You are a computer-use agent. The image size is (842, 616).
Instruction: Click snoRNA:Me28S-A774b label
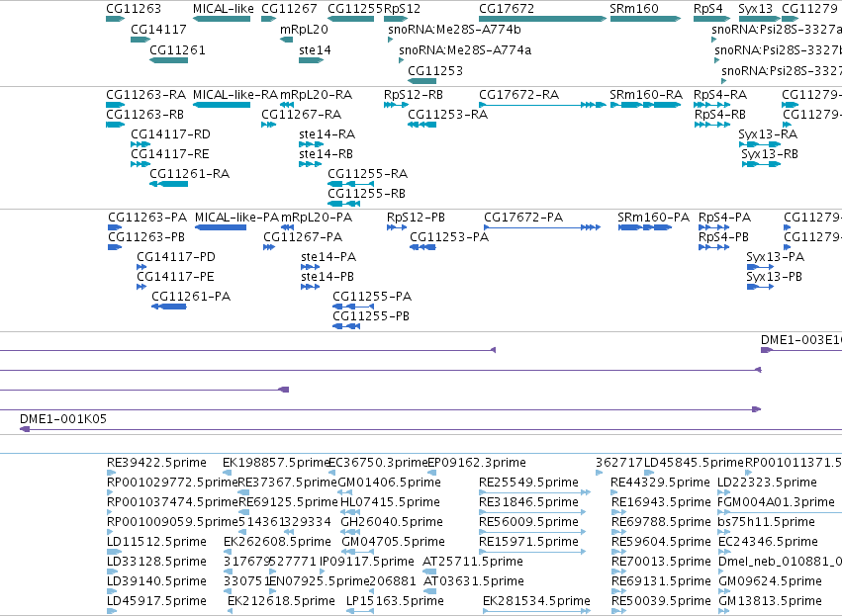454,30
